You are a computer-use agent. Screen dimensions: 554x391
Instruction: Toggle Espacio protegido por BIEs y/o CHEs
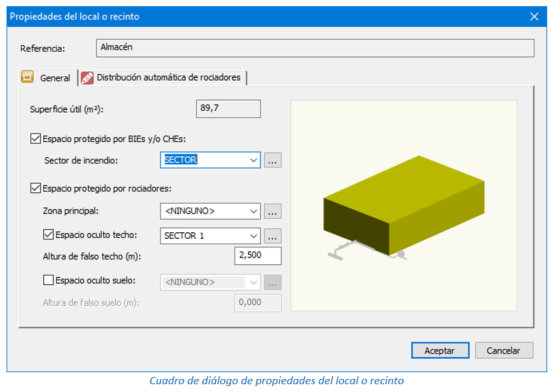click(35, 138)
